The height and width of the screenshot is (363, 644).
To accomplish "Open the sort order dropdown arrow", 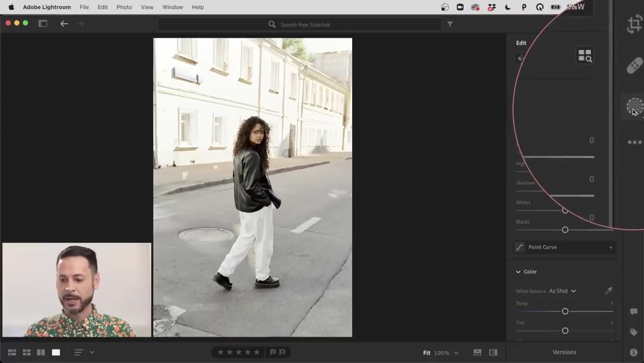I will [x=92, y=352].
